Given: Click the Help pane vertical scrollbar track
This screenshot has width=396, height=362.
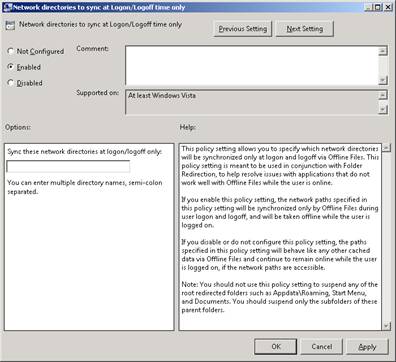Looking at the screenshot, I should click(386, 237).
